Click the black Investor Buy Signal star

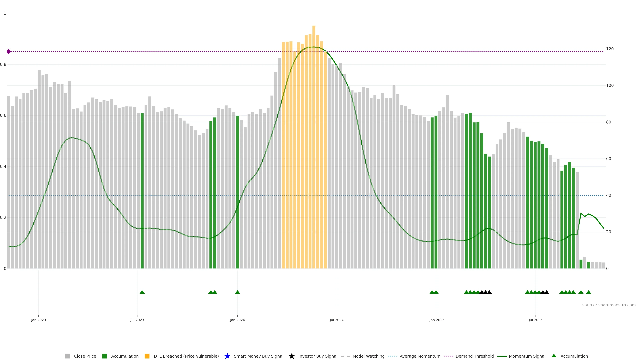coord(291,356)
